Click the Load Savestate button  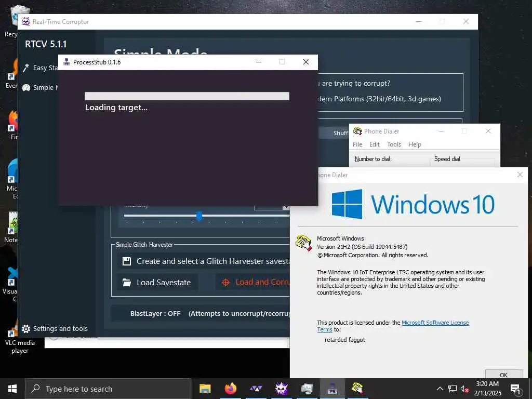tap(157, 282)
